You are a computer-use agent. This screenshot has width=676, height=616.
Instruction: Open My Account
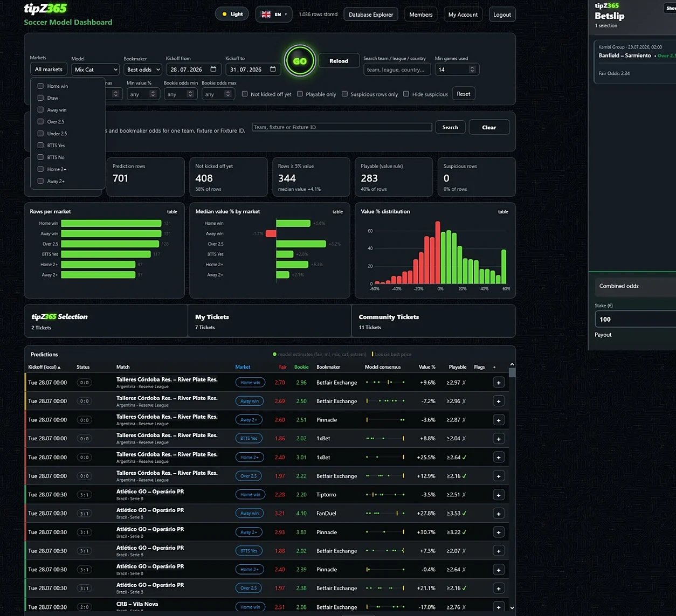point(463,15)
